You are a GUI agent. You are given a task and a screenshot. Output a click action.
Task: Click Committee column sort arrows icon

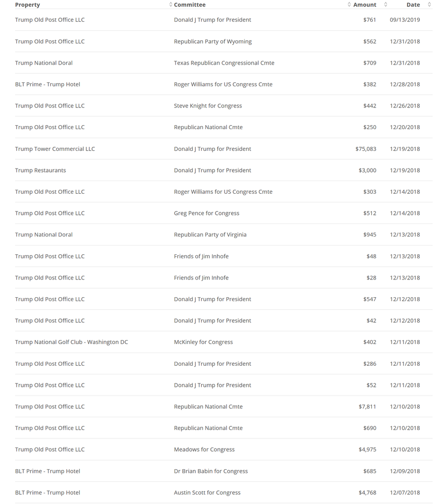pos(349,5)
